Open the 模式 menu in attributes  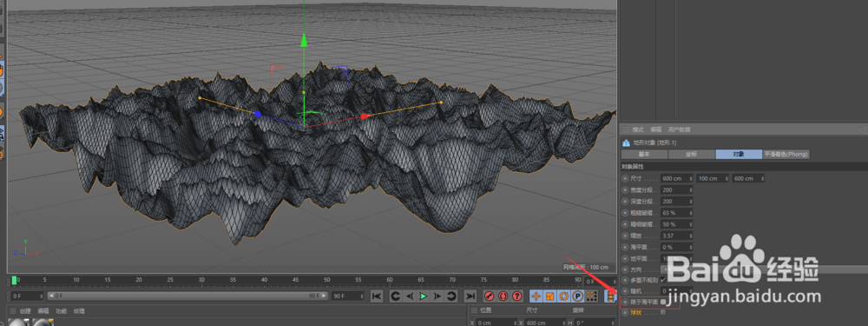click(638, 130)
